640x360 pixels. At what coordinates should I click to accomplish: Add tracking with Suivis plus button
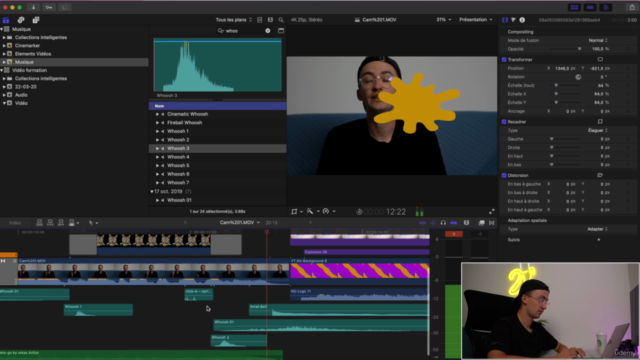599,240
